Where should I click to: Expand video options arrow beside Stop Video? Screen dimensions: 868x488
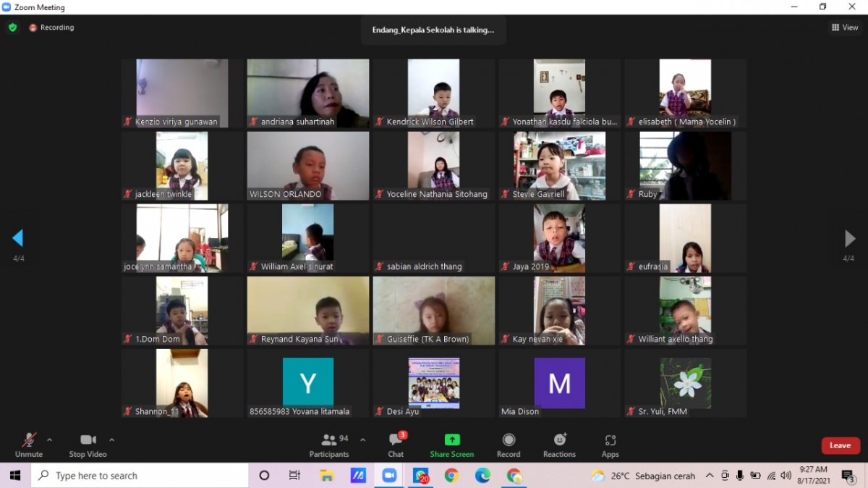coord(111,439)
